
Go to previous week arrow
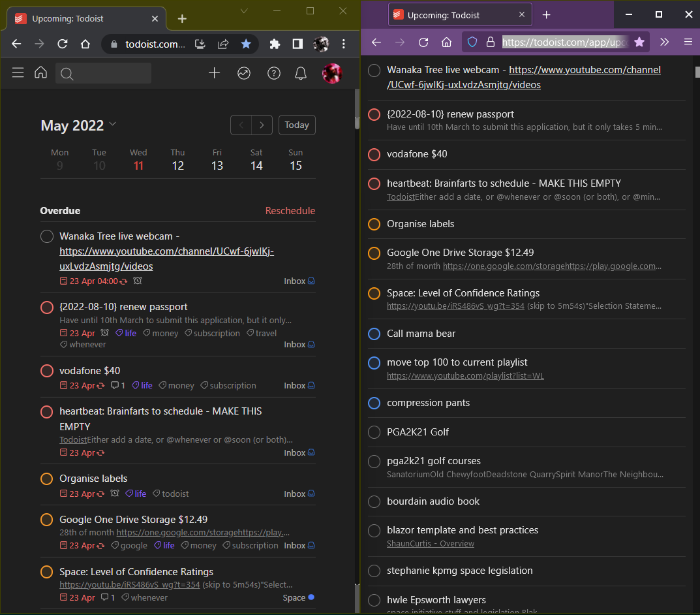[241, 125]
